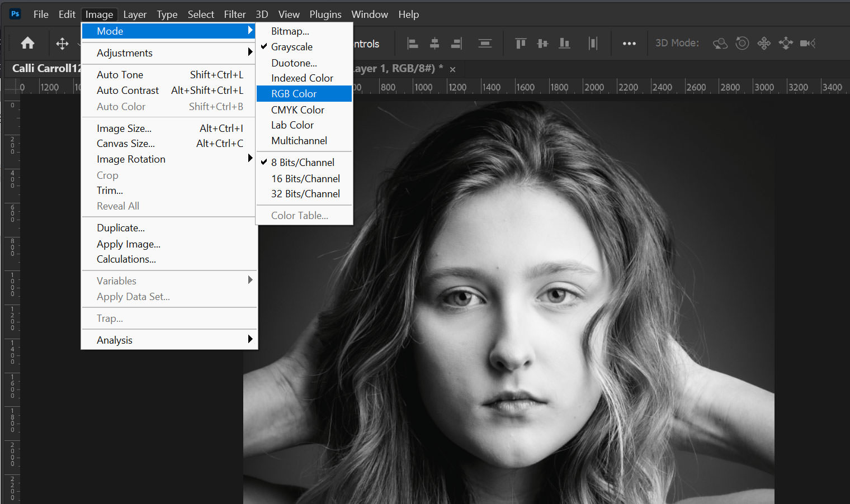Open the three-dots more options
850x504 pixels.
click(629, 44)
